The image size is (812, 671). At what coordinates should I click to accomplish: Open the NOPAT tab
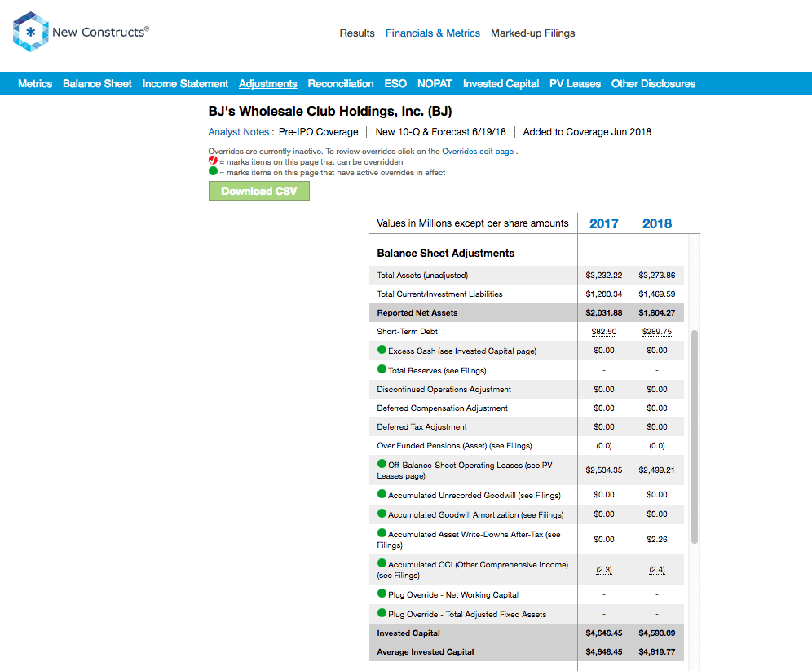(x=435, y=83)
